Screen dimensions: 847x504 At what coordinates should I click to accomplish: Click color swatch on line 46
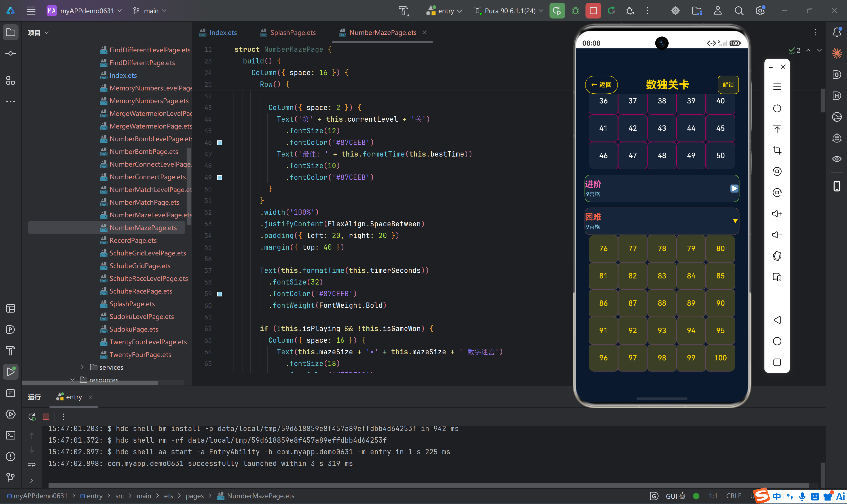(x=220, y=143)
